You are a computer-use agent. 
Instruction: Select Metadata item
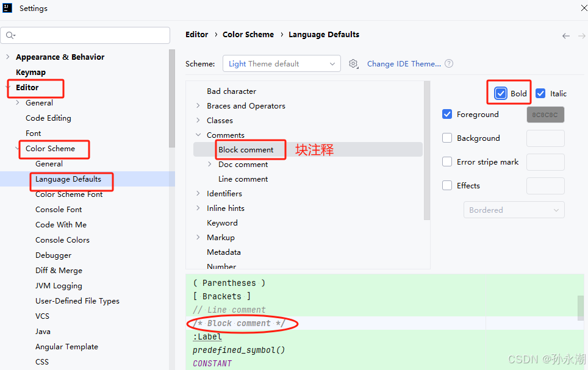(223, 252)
